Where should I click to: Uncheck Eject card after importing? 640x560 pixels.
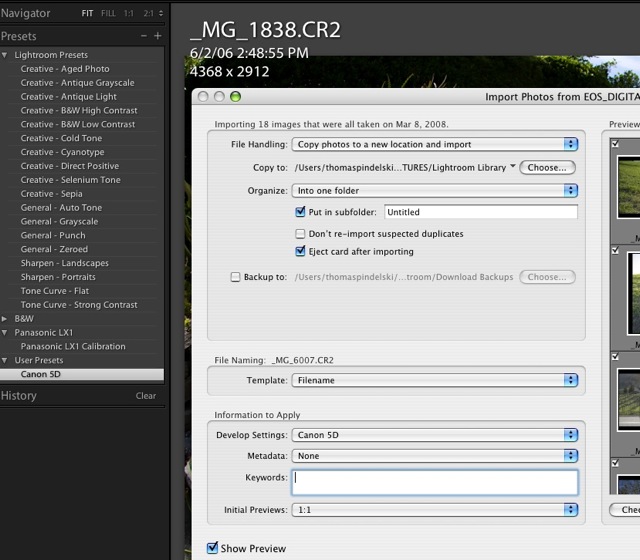[300, 251]
